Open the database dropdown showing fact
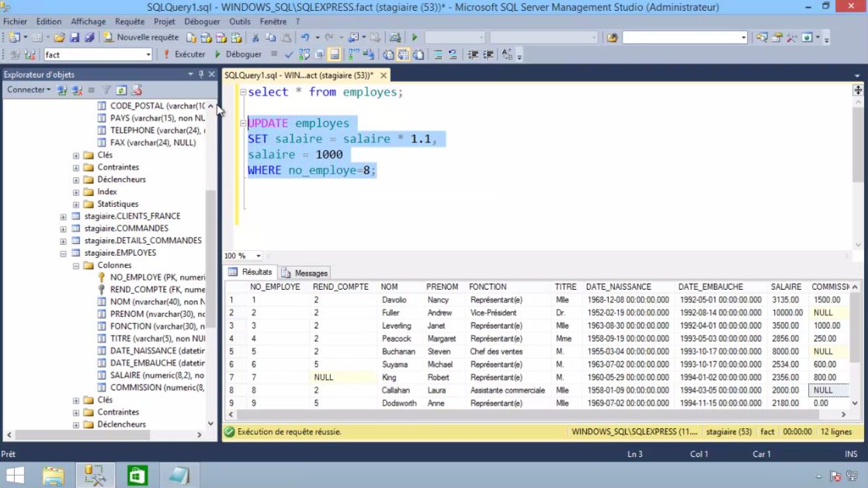 [149, 54]
